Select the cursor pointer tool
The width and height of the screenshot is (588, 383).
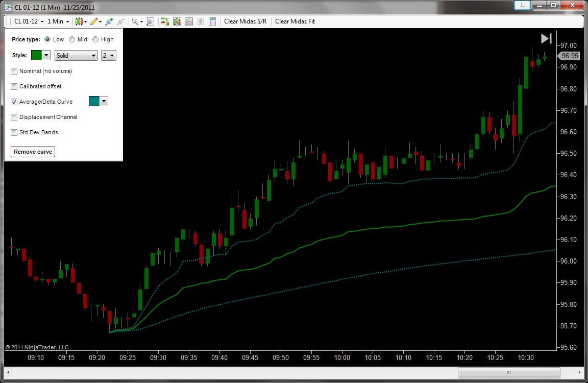point(135,21)
